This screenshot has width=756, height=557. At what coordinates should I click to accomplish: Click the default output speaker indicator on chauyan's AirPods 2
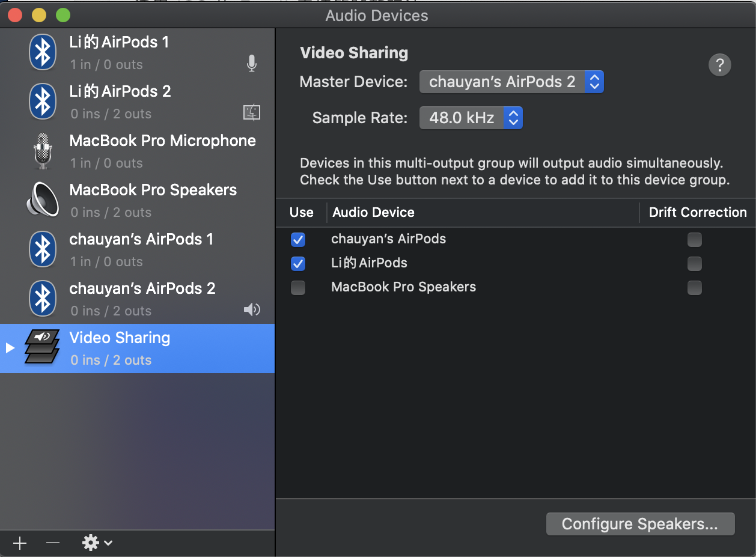point(251,309)
